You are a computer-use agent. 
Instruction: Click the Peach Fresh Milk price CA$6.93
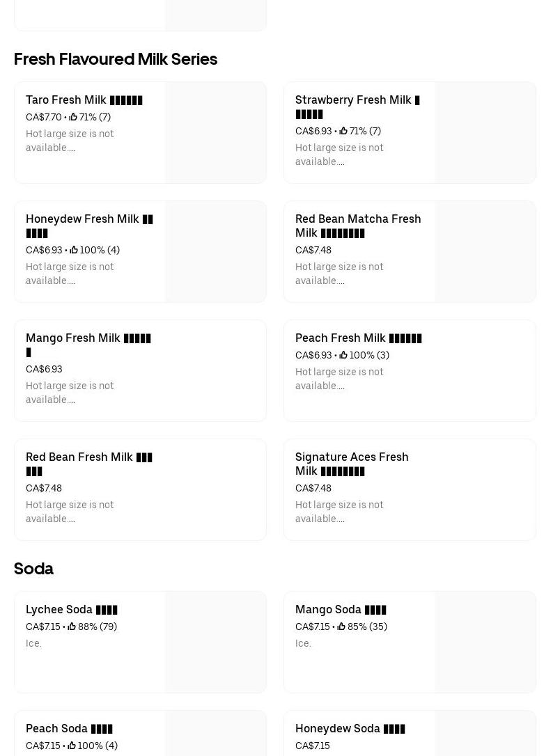[313, 355]
